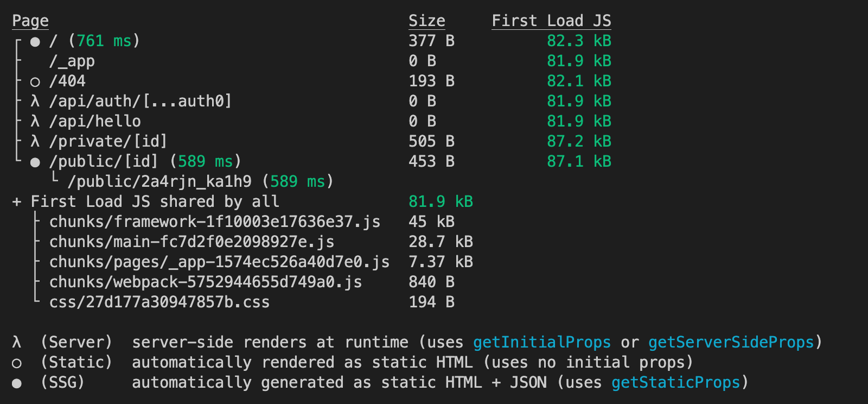868x404 pixels.
Task: Select the /public/2a4rjn_ka1h9 sub-route entry
Action: pos(159,181)
